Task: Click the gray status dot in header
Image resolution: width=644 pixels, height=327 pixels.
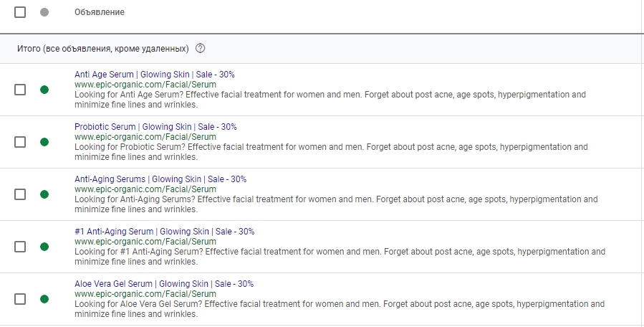Action: [x=44, y=12]
